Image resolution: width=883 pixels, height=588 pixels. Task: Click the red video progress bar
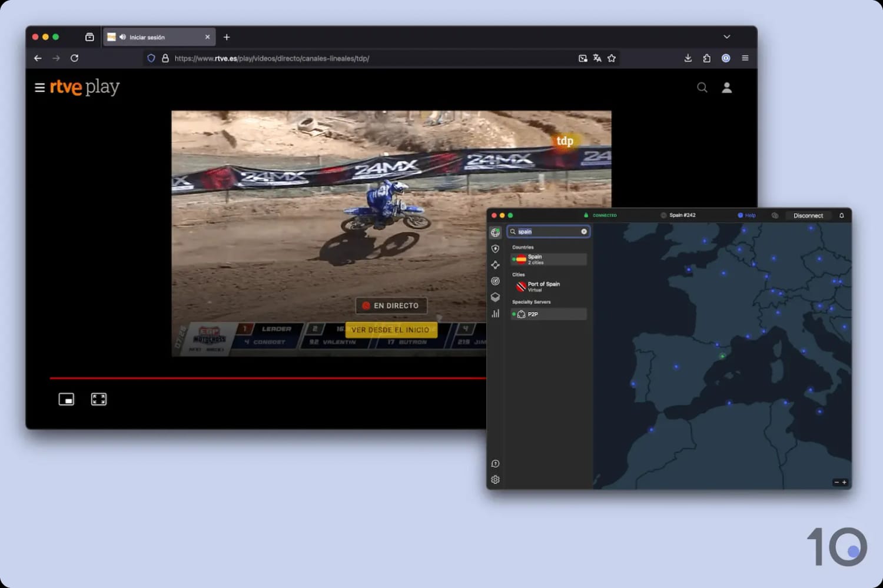click(x=268, y=378)
